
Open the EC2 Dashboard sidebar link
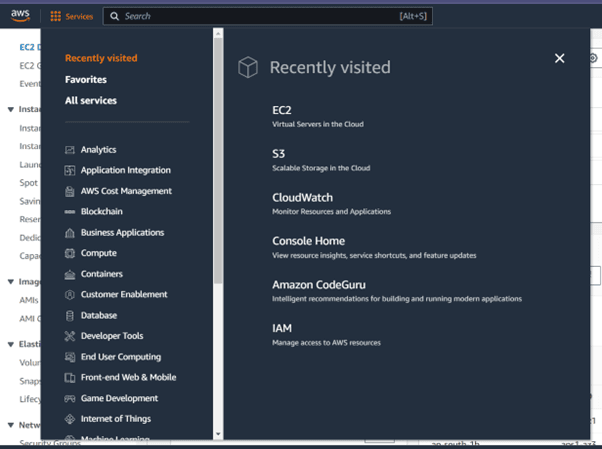pos(30,47)
